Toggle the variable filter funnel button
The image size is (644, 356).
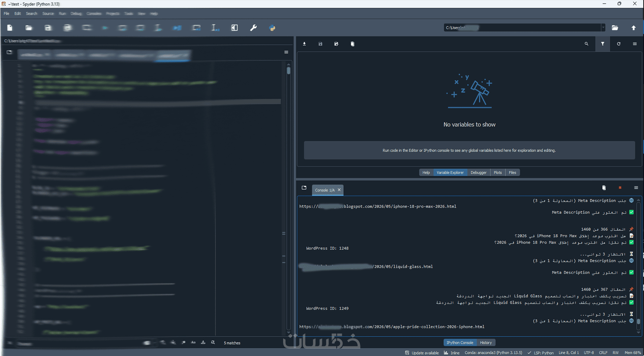click(x=603, y=44)
